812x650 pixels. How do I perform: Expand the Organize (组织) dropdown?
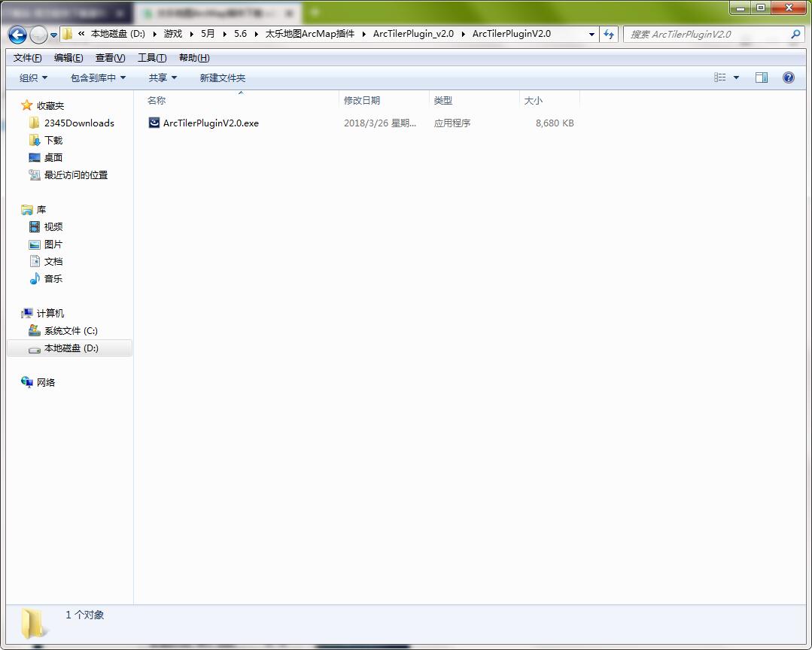(33, 77)
